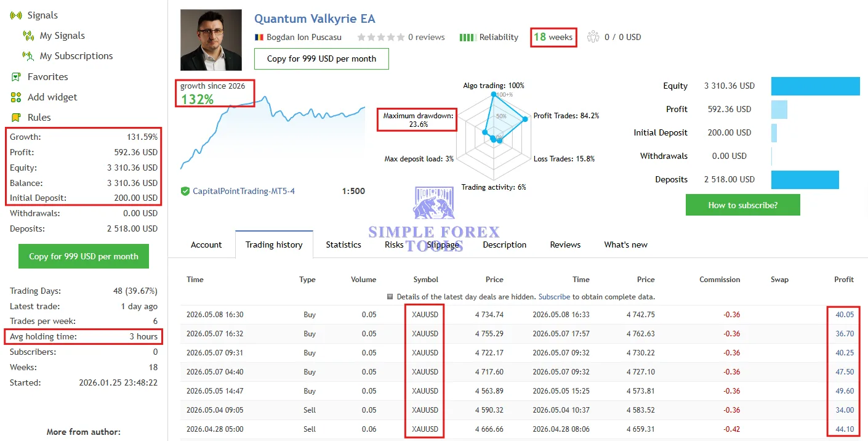Click profit value 36.70

click(845, 334)
